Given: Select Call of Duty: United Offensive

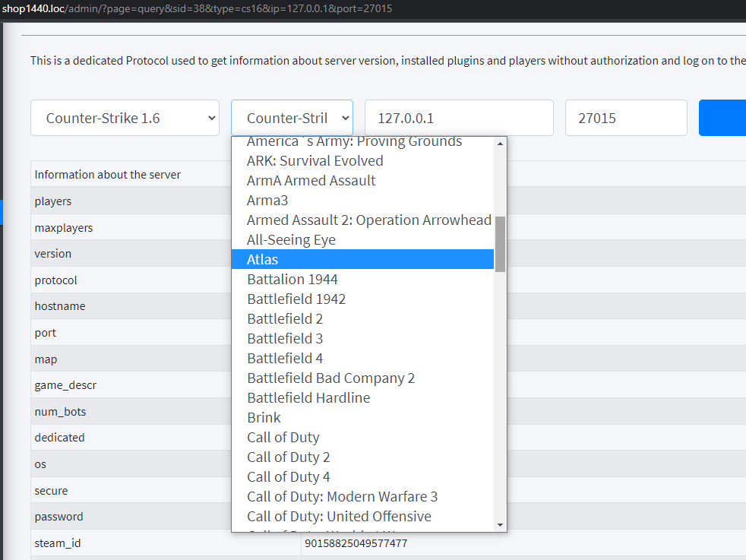Looking at the screenshot, I should 339,517.
